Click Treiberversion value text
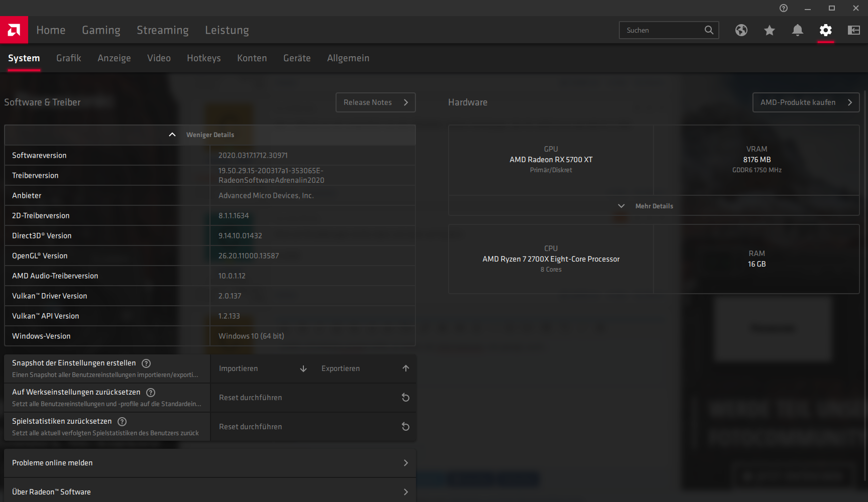 [271, 176]
